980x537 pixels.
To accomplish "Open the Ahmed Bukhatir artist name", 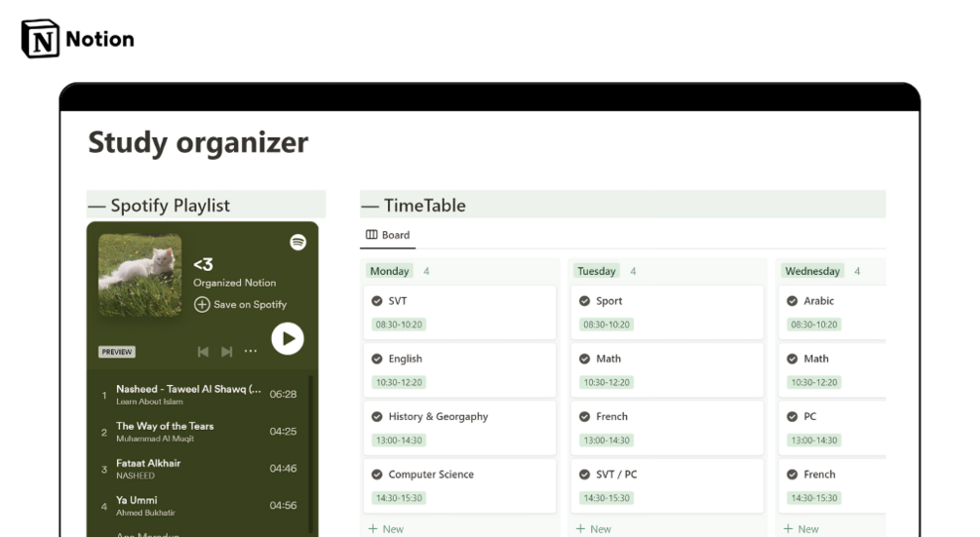I will tap(145, 513).
